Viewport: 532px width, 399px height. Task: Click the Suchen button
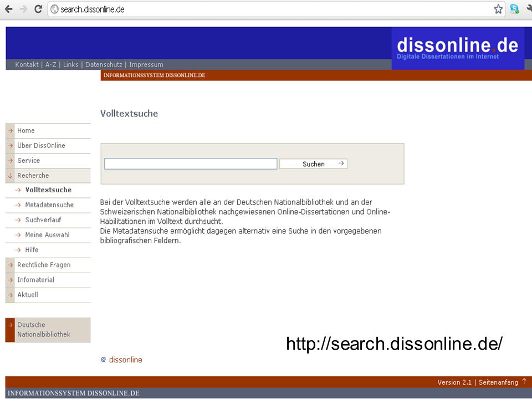click(313, 164)
